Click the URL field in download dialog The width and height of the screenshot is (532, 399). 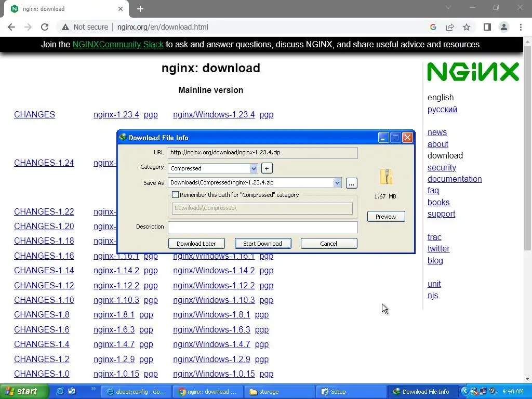(262, 153)
